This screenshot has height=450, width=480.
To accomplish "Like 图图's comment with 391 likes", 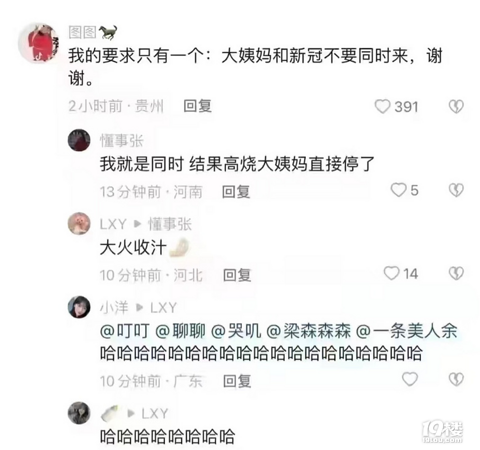I will coord(382,107).
